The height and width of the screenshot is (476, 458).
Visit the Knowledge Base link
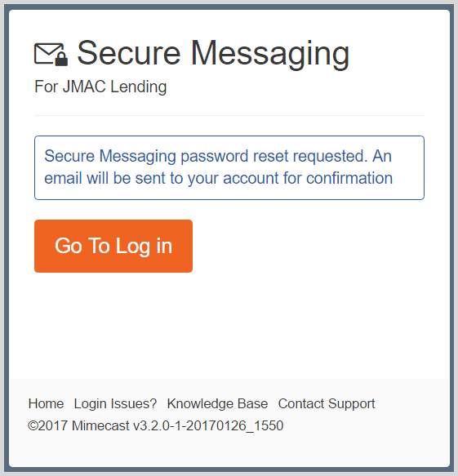217,403
